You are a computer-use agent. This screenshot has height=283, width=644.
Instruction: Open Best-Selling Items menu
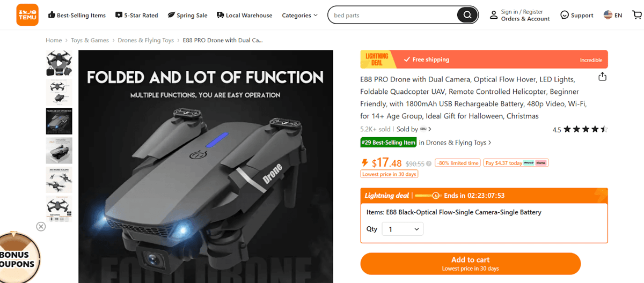pos(77,16)
